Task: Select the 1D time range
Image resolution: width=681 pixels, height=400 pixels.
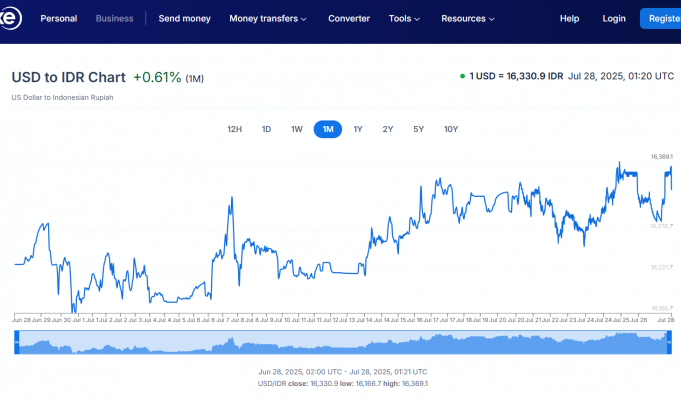Action: coord(266,129)
